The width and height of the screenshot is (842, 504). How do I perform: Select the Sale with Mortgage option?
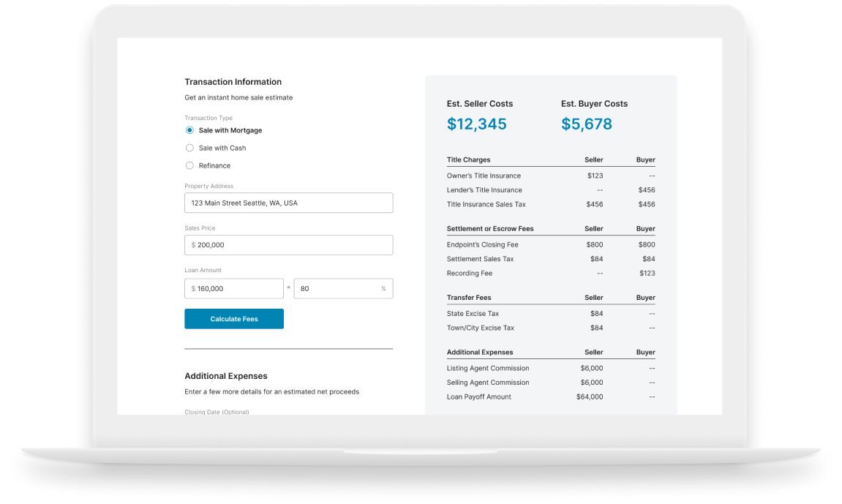(189, 130)
